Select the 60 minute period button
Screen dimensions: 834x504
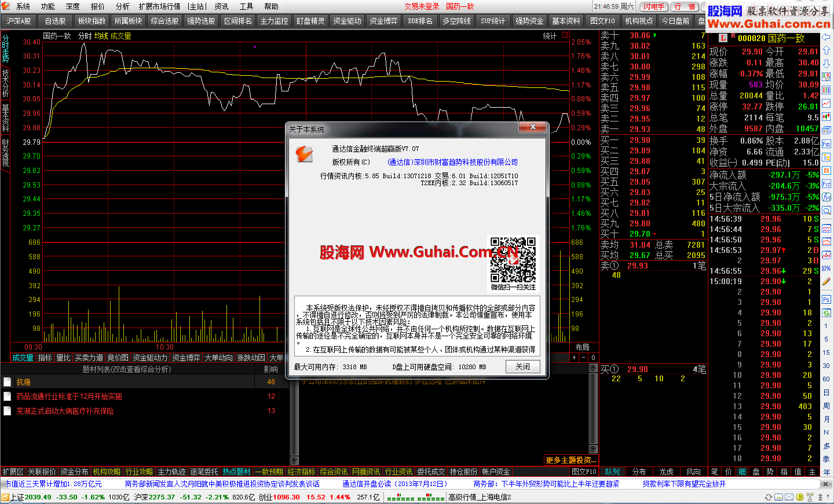[826, 379]
